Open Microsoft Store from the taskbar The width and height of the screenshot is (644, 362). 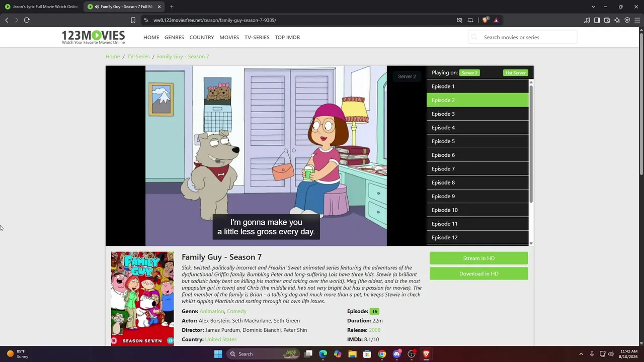pyautogui.click(x=367, y=354)
